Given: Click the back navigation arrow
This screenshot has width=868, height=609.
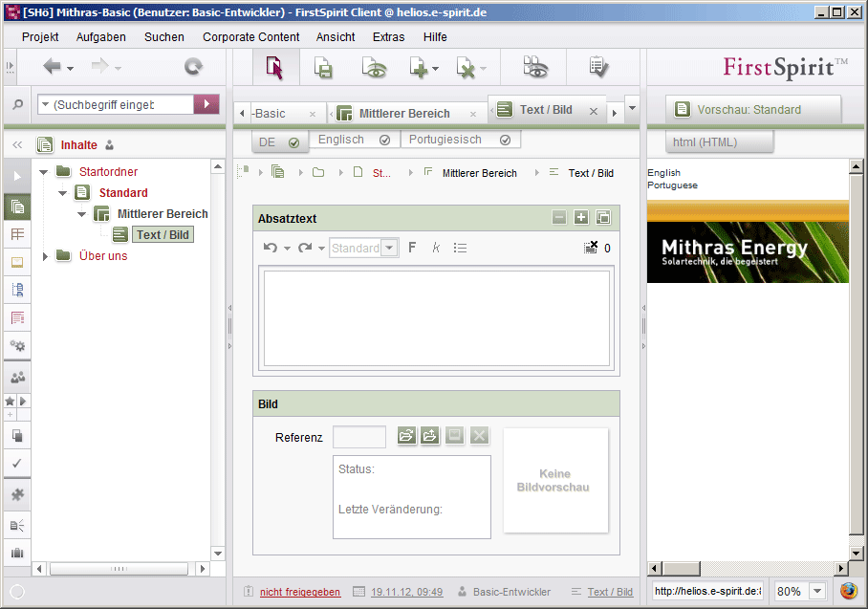Looking at the screenshot, I should pyautogui.click(x=52, y=67).
